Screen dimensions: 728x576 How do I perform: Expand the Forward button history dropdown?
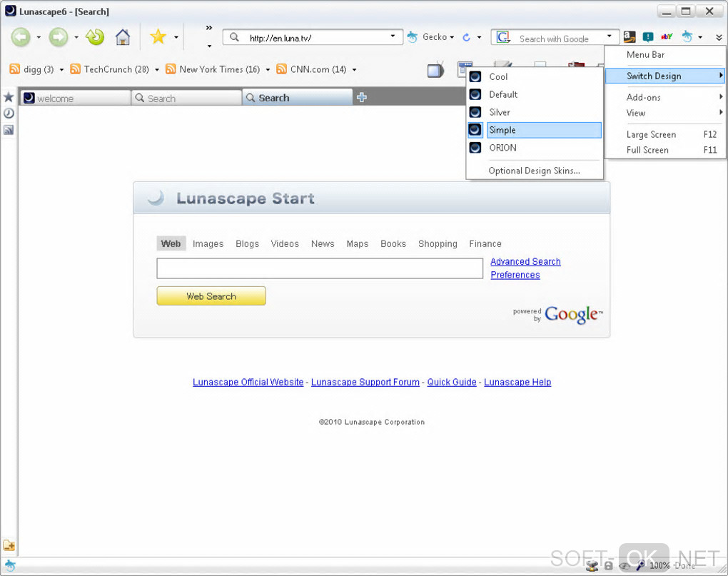point(76,37)
